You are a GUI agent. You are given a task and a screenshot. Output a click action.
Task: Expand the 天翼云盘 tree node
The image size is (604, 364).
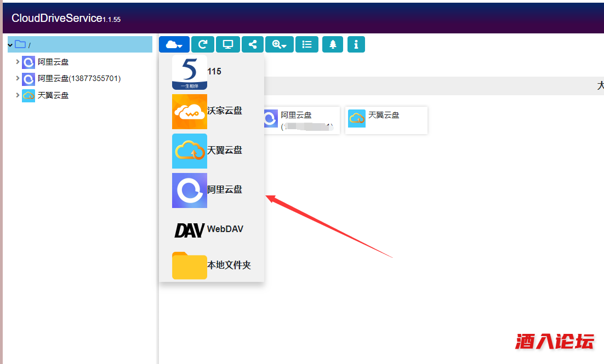point(18,95)
